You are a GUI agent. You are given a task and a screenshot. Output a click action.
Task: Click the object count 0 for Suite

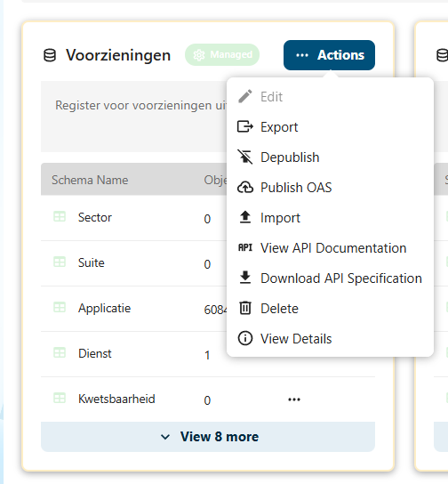click(x=207, y=264)
